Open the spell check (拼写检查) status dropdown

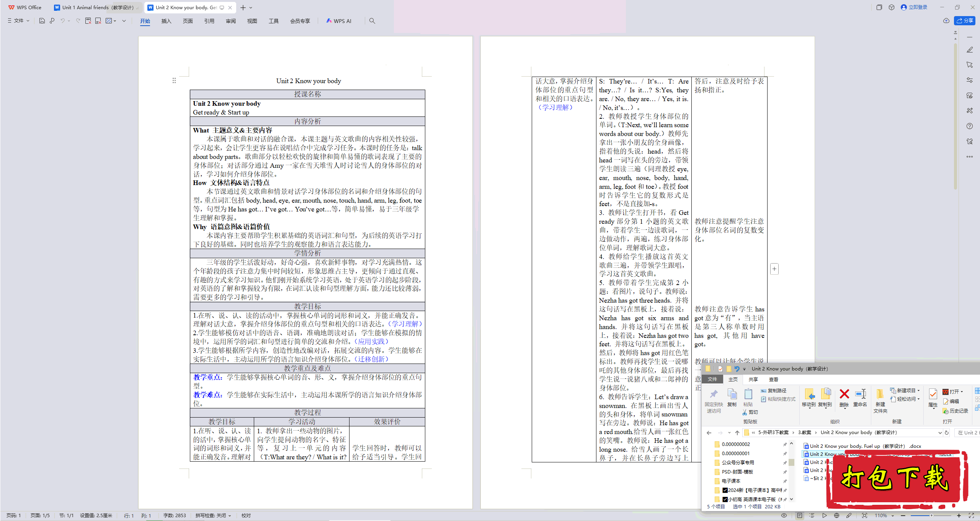pos(213,516)
